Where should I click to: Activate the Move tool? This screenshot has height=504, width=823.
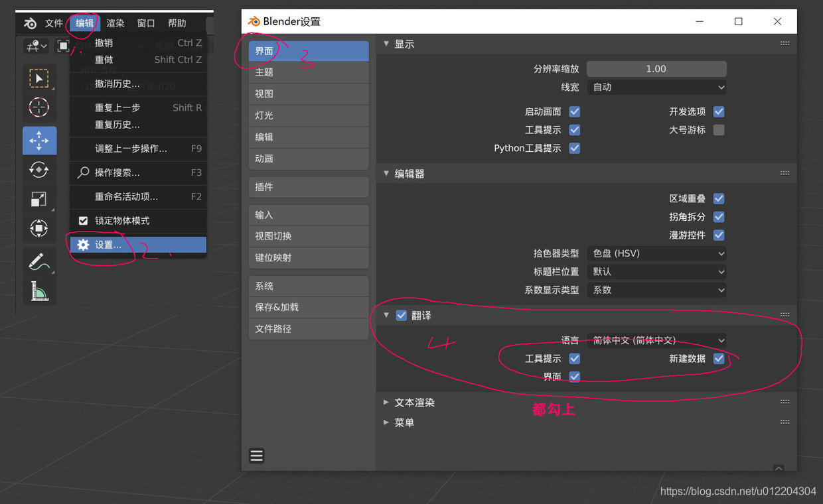[x=39, y=140]
